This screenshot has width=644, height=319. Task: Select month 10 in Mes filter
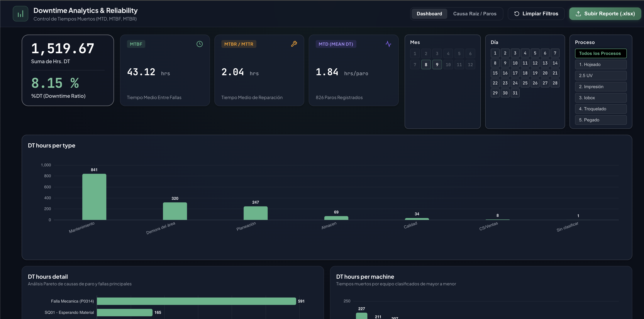click(448, 65)
